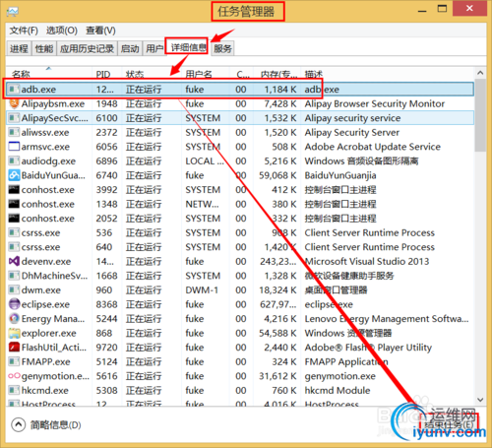The image size is (492, 448).
Task: Open the 选项(O) menu
Action: click(62, 31)
